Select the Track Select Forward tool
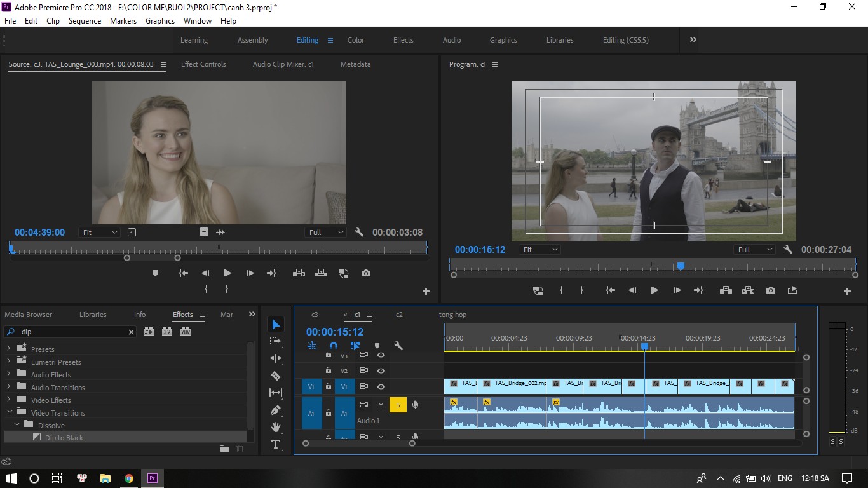 click(276, 341)
